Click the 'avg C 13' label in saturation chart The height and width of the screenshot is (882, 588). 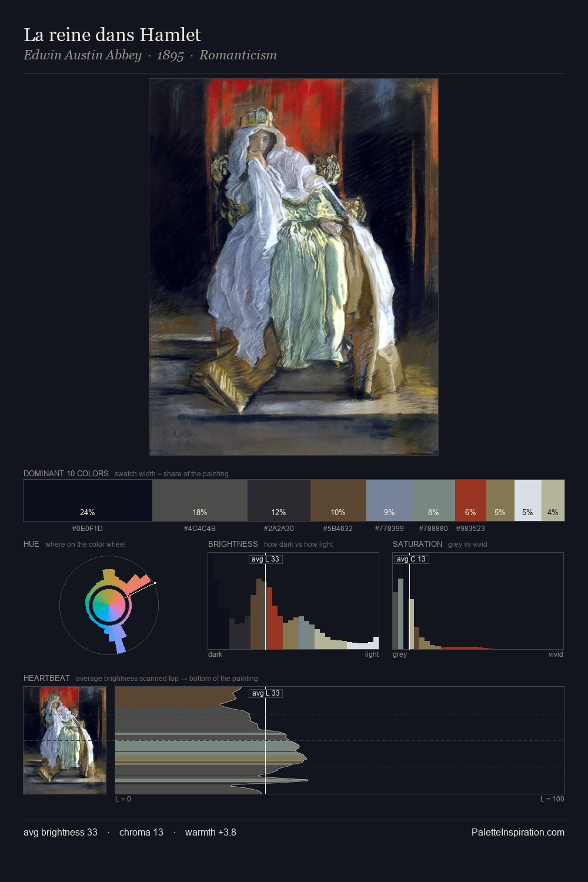[x=411, y=559]
